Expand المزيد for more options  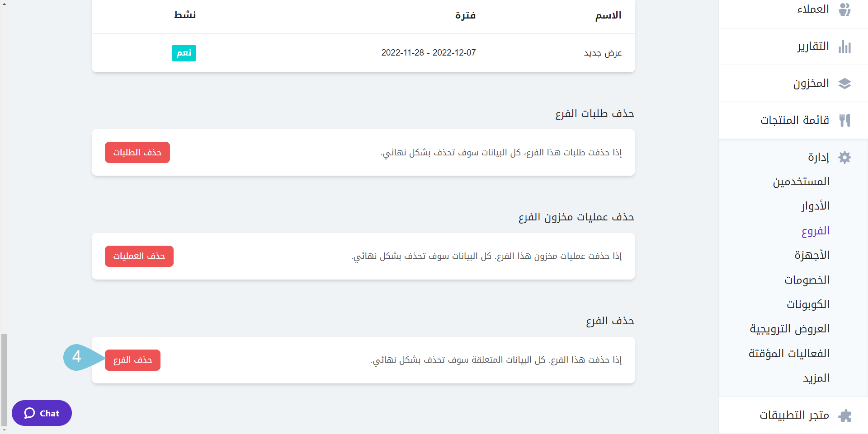(816, 378)
